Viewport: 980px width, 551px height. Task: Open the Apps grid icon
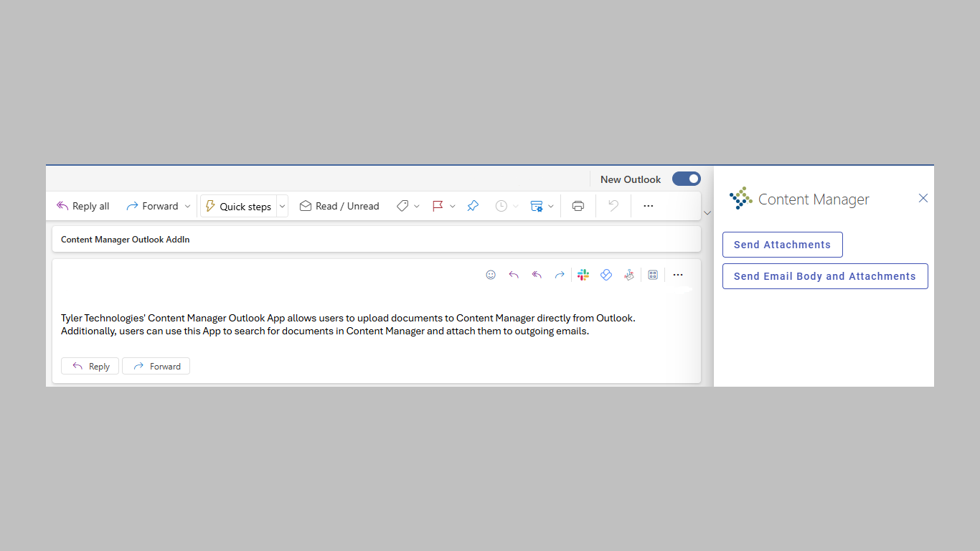pos(653,275)
